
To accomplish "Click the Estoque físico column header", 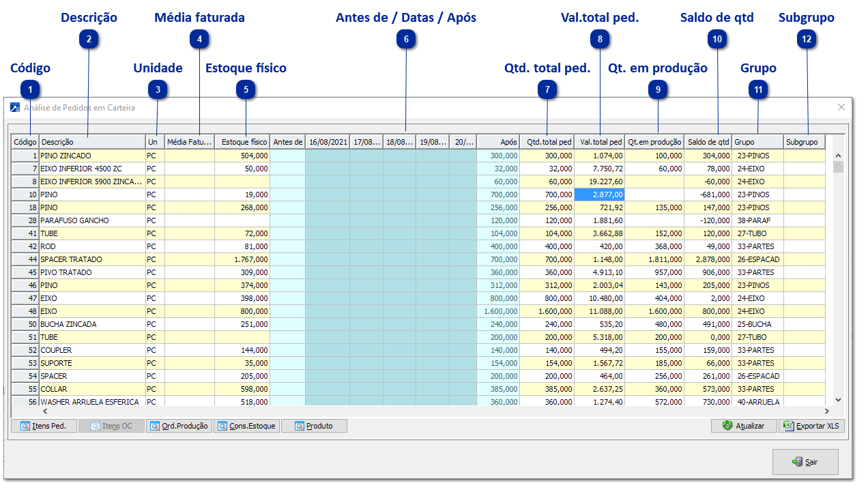I will pos(242,142).
